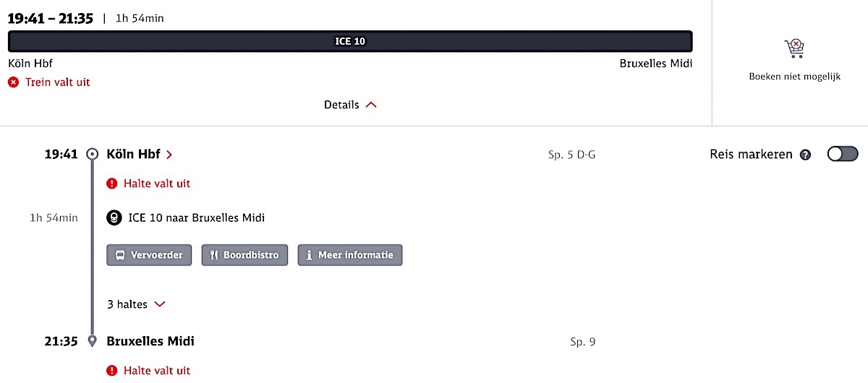
Task: Click the Boeken niet mogelijk label
Action: coord(794,77)
